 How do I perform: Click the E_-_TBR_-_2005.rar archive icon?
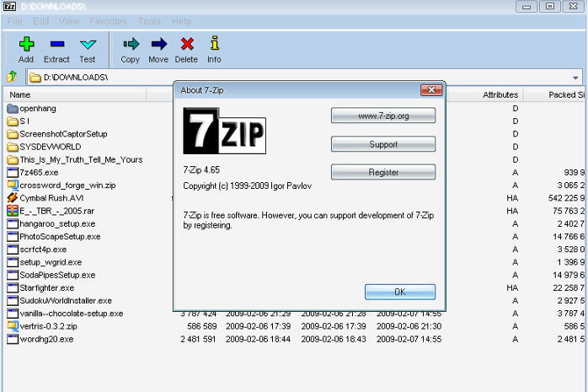point(13,211)
